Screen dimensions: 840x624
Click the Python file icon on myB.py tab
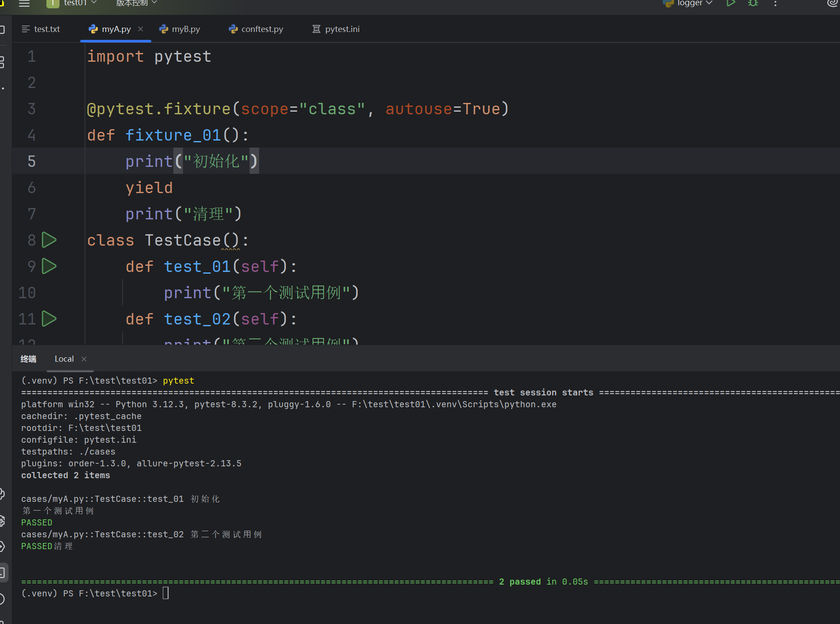[164, 29]
